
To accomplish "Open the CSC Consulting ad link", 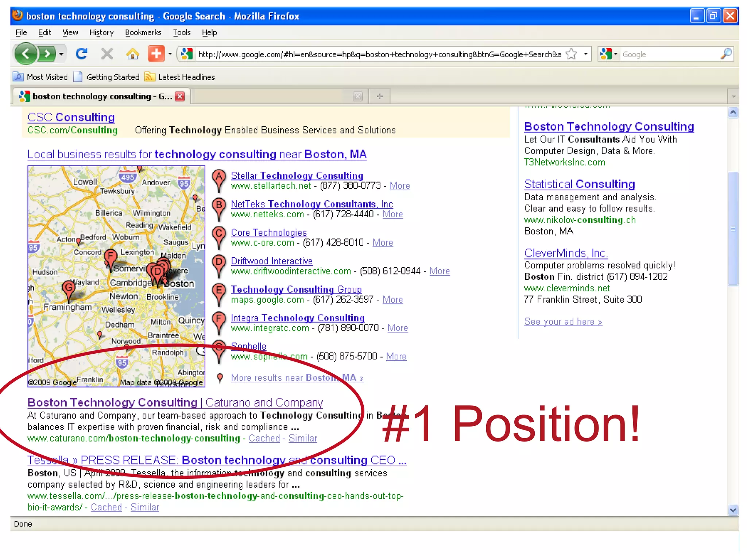I will pyautogui.click(x=71, y=117).
